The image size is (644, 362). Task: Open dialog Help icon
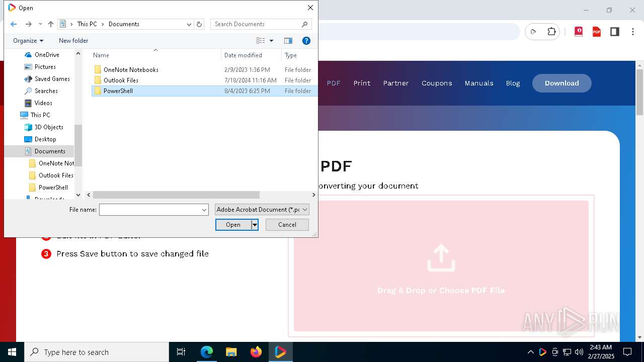[306, 41]
